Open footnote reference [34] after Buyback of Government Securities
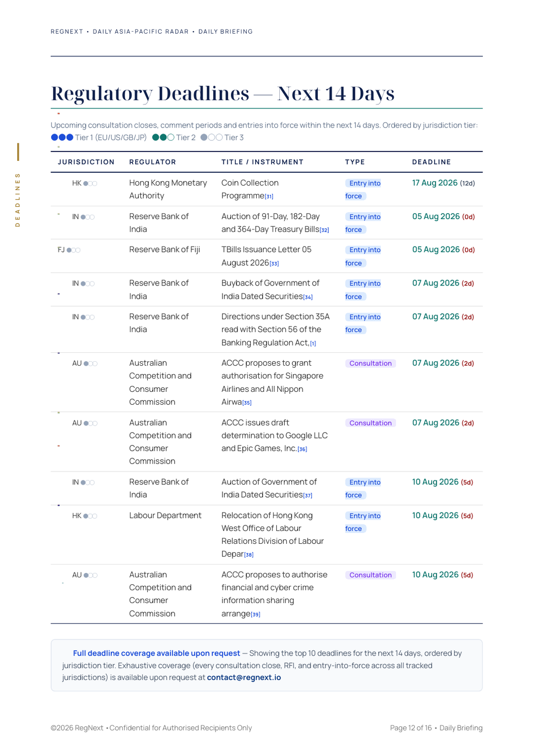534x756 pixels. pyautogui.click(x=308, y=297)
